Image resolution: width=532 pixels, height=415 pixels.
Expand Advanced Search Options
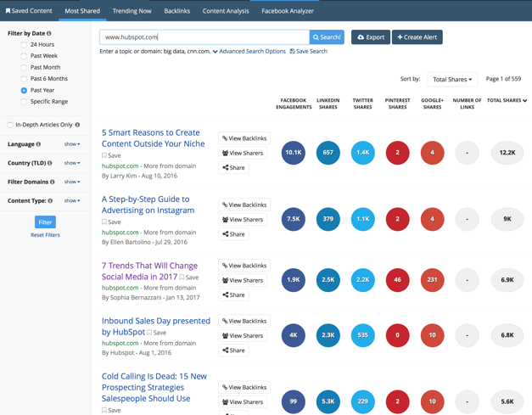pos(249,51)
